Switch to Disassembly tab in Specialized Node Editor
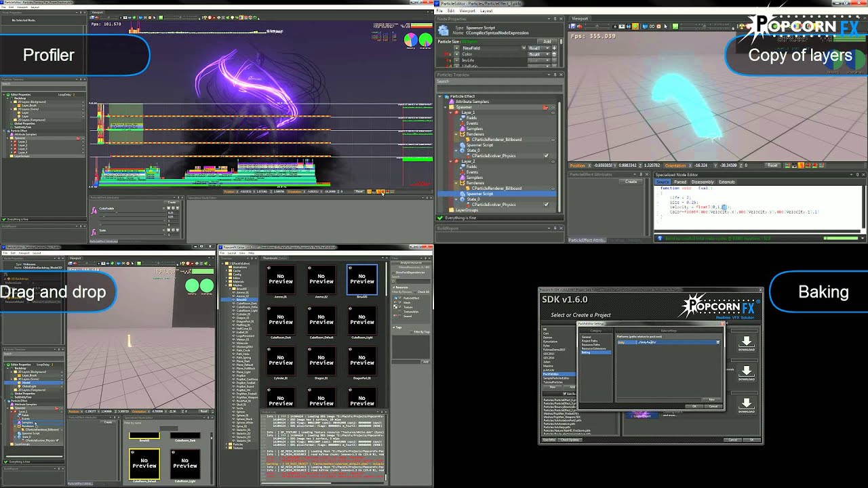The image size is (868, 488). pyautogui.click(x=703, y=182)
